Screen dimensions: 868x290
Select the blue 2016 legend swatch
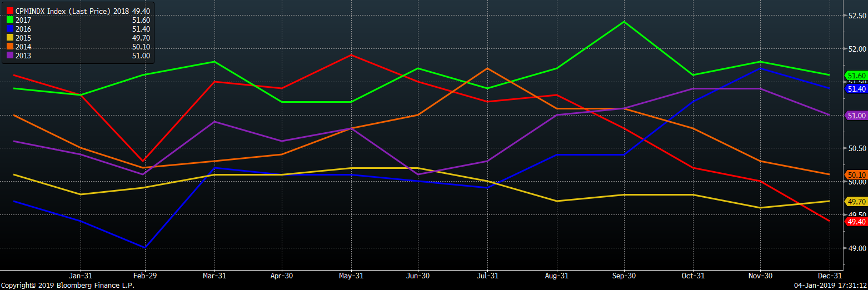click(9, 29)
